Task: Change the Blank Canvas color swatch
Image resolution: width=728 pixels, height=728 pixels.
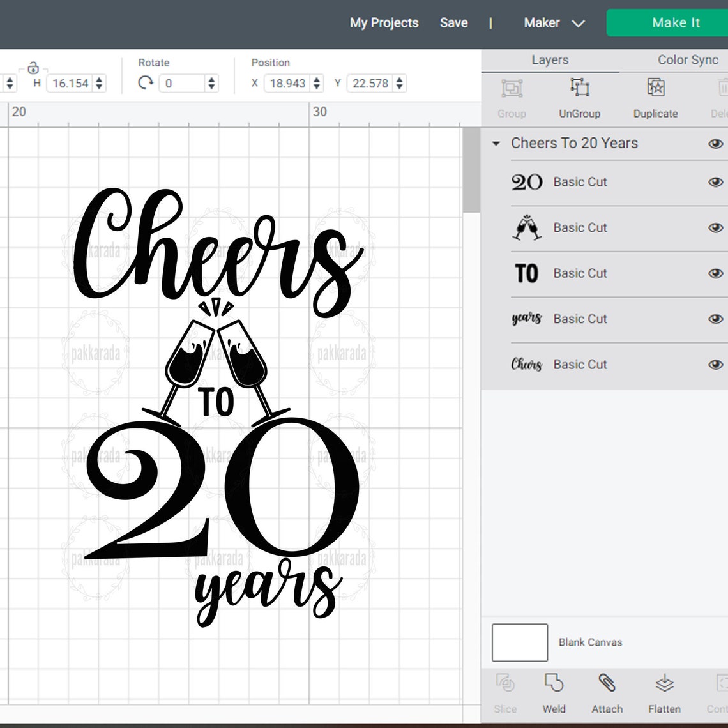Action: click(x=519, y=642)
